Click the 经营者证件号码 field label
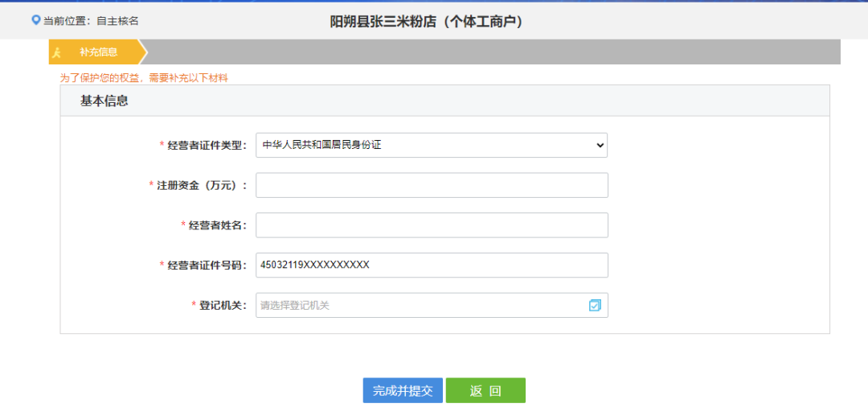The image size is (868, 420). pos(207,266)
